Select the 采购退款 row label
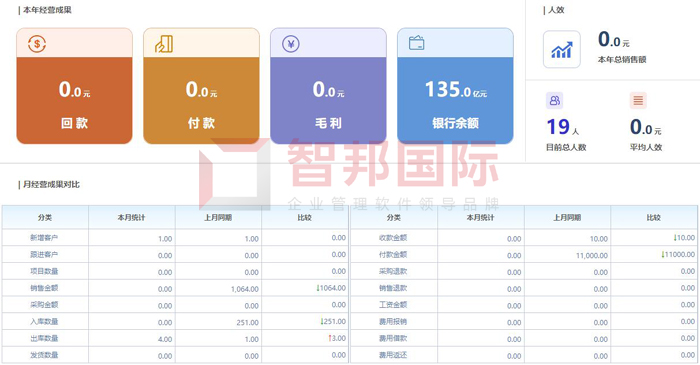 click(393, 271)
